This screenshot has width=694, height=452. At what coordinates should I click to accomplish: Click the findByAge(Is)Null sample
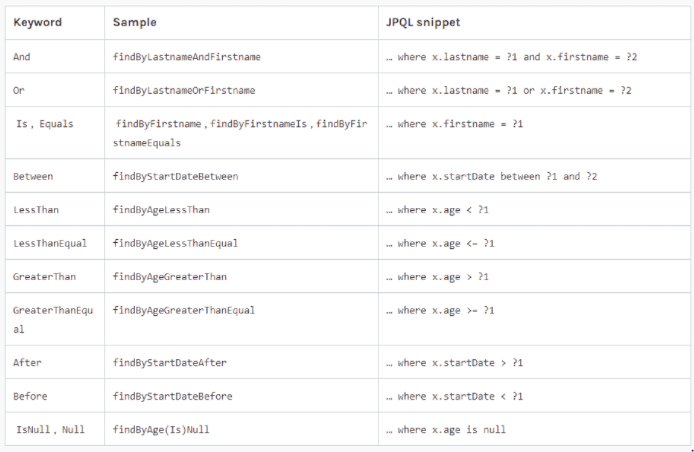161,429
